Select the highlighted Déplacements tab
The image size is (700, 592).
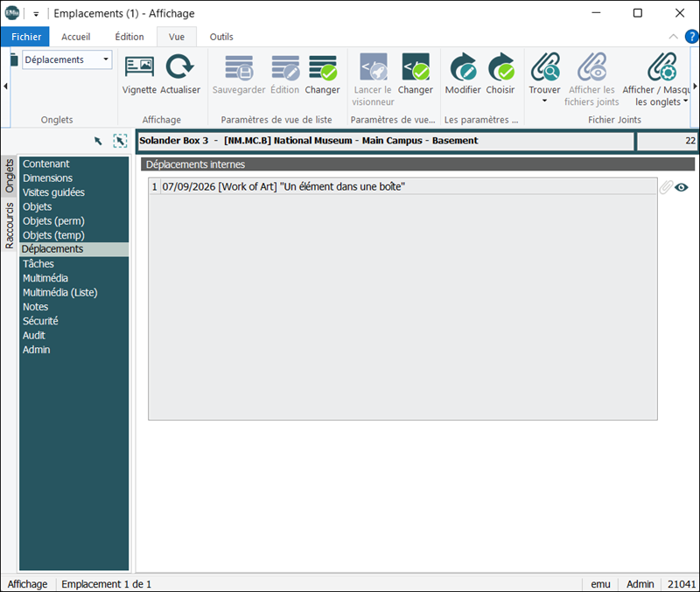tap(74, 249)
